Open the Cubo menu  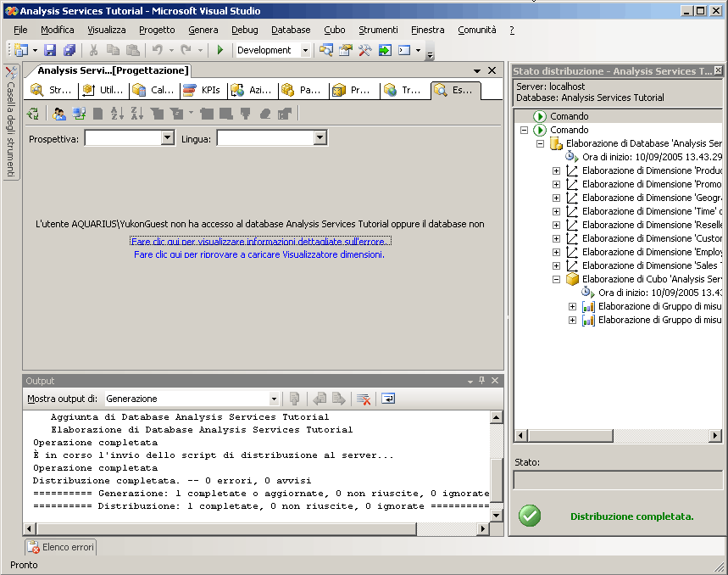click(x=334, y=30)
